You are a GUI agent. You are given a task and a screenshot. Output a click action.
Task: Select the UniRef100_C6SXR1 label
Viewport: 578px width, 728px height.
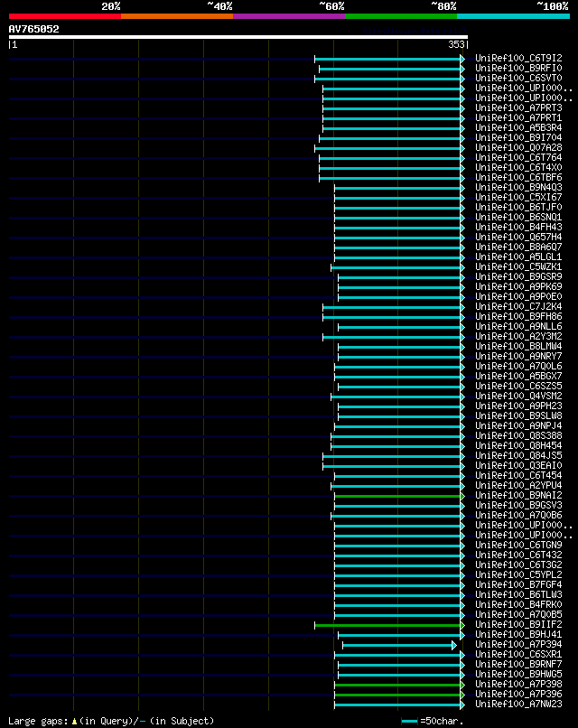pyautogui.click(x=518, y=654)
